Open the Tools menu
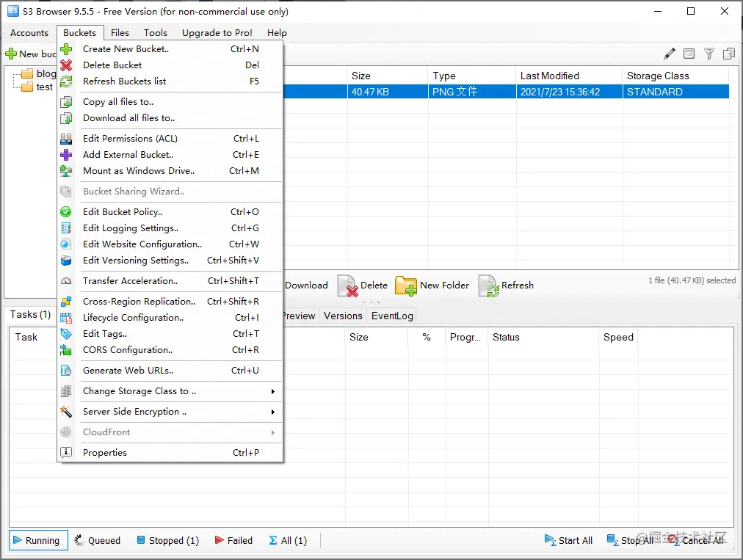Viewport: 743px width, 560px height. pyautogui.click(x=156, y=33)
